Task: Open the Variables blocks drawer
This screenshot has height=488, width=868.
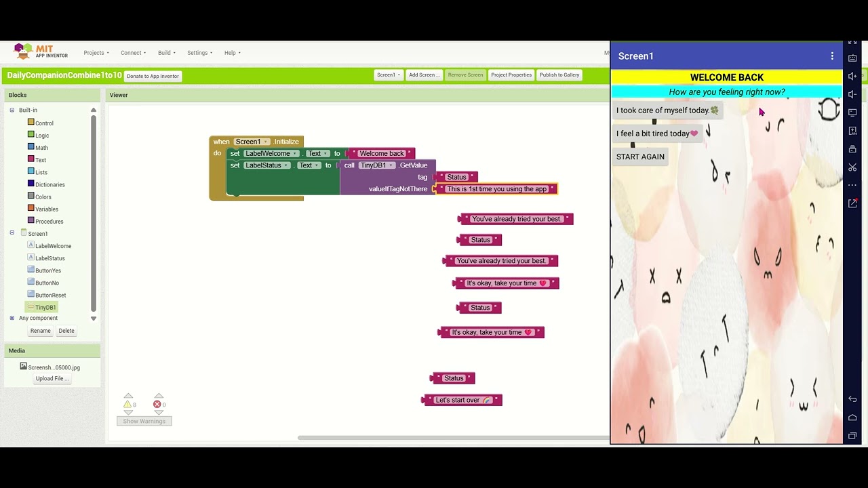Action: (43, 209)
